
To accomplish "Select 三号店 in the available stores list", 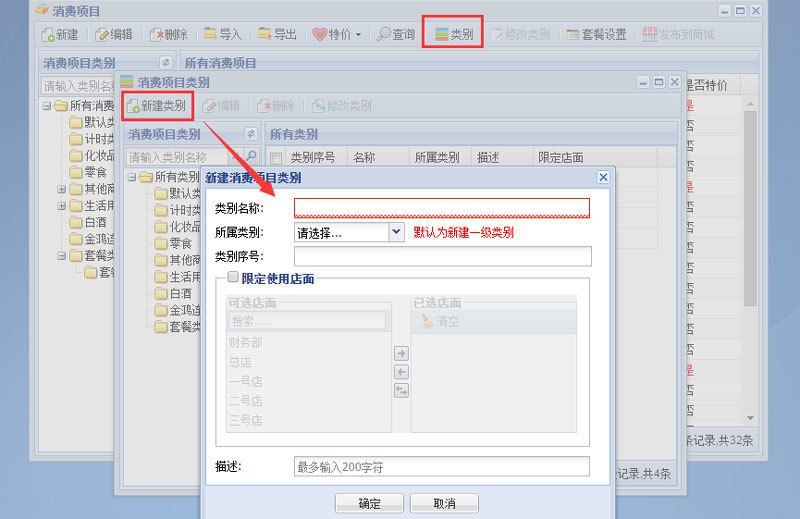I will 245,420.
